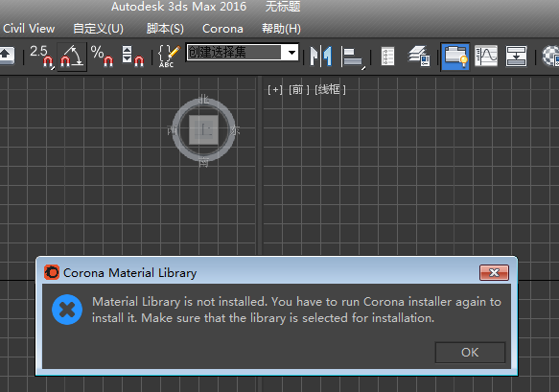
Task: Click the [+] viewport menu label
Action: tap(275, 90)
